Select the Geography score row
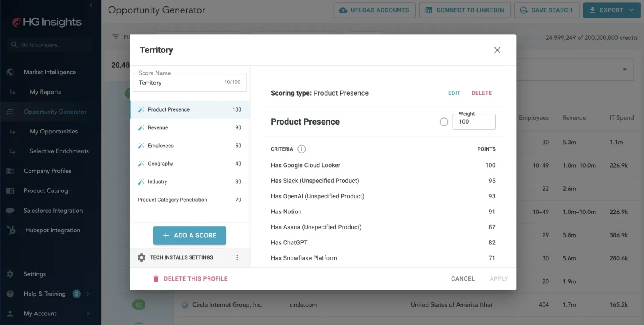Image resolution: width=644 pixels, height=325 pixels. [x=190, y=164]
